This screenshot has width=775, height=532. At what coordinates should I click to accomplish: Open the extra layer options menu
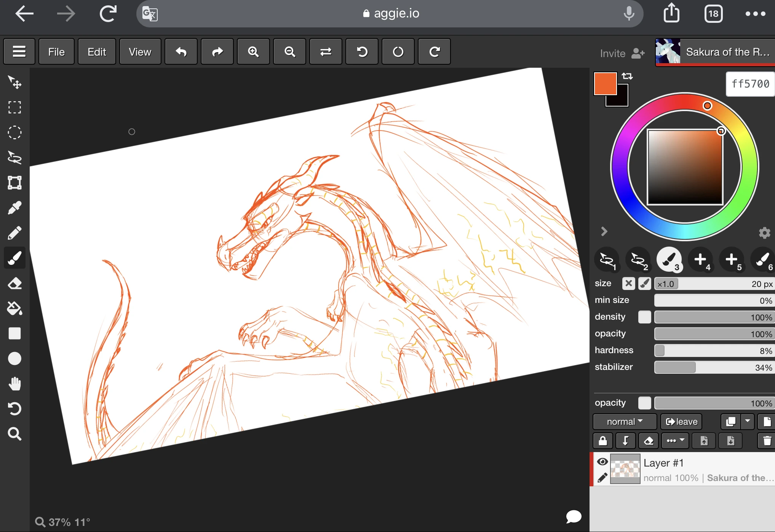click(x=674, y=441)
